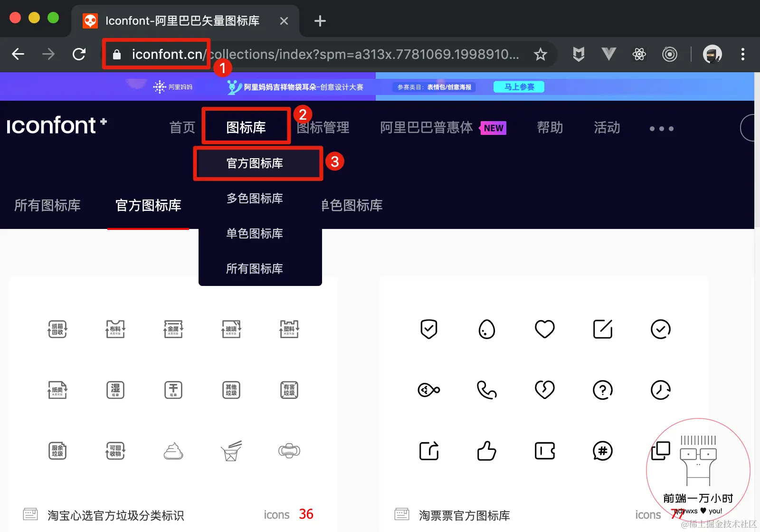Click the 马上参赛 banner button

coord(519,87)
